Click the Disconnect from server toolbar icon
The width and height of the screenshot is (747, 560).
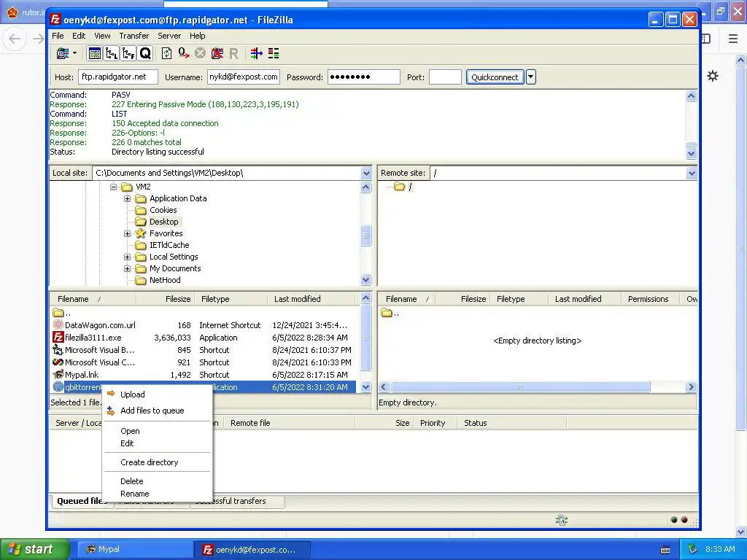217,53
